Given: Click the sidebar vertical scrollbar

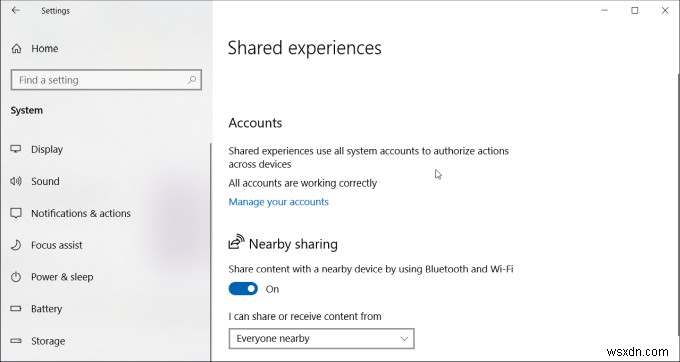Looking at the screenshot, I should (x=211, y=251).
